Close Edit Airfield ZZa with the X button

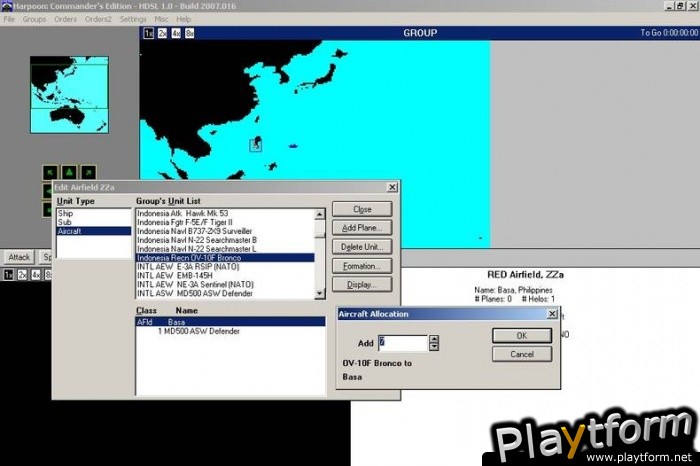coord(392,187)
